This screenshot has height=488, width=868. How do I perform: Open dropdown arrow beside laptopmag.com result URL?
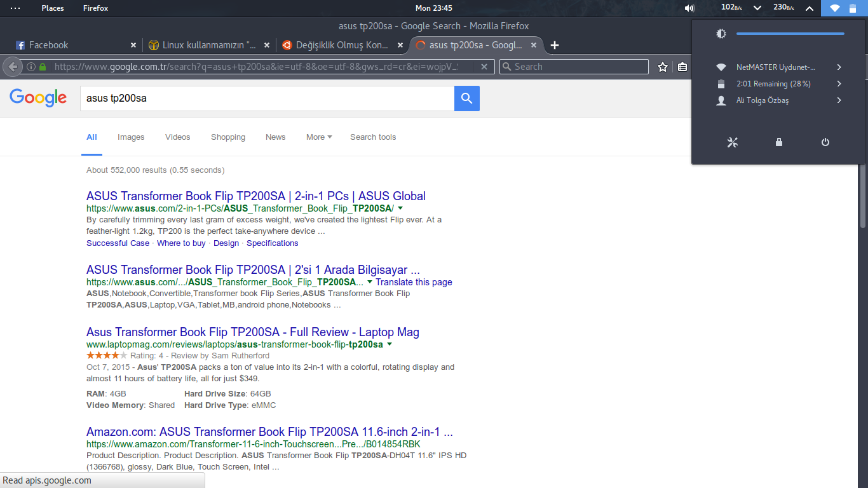click(x=390, y=344)
